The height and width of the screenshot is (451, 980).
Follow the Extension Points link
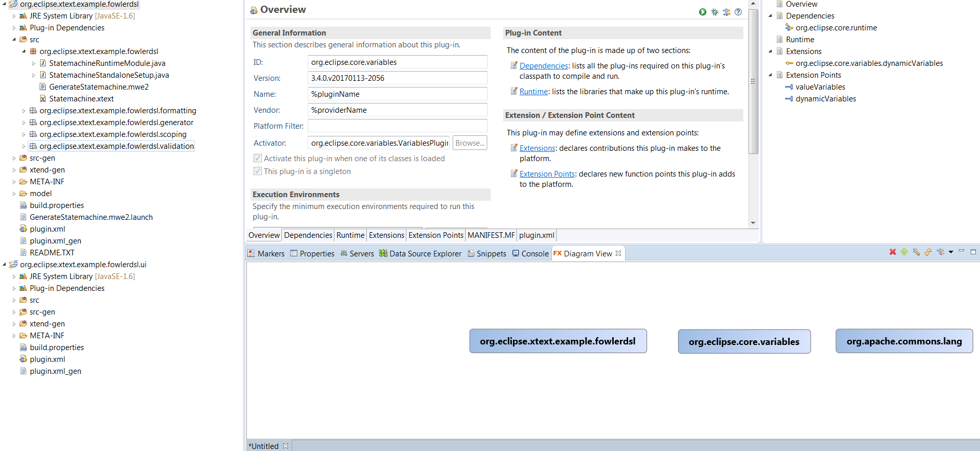pyautogui.click(x=547, y=174)
